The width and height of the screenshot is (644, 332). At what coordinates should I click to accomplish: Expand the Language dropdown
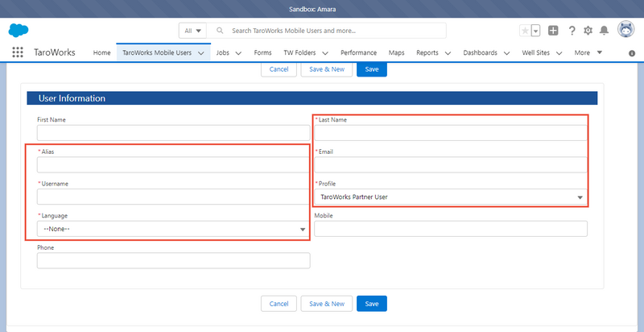(173, 229)
